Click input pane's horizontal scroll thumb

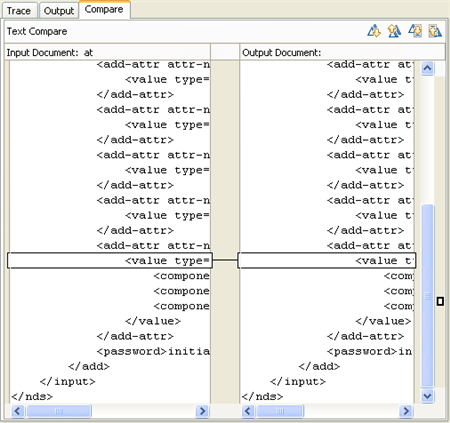point(59,411)
